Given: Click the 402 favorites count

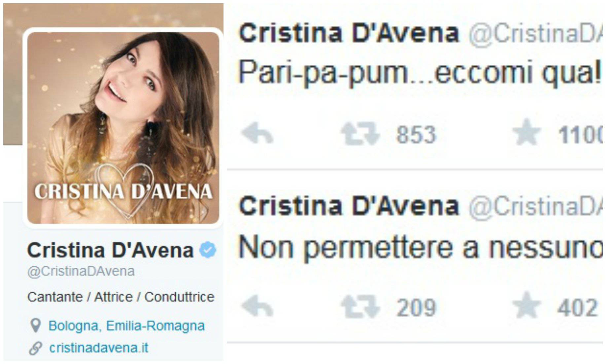Looking at the screenshot, I should pos(577,308).
